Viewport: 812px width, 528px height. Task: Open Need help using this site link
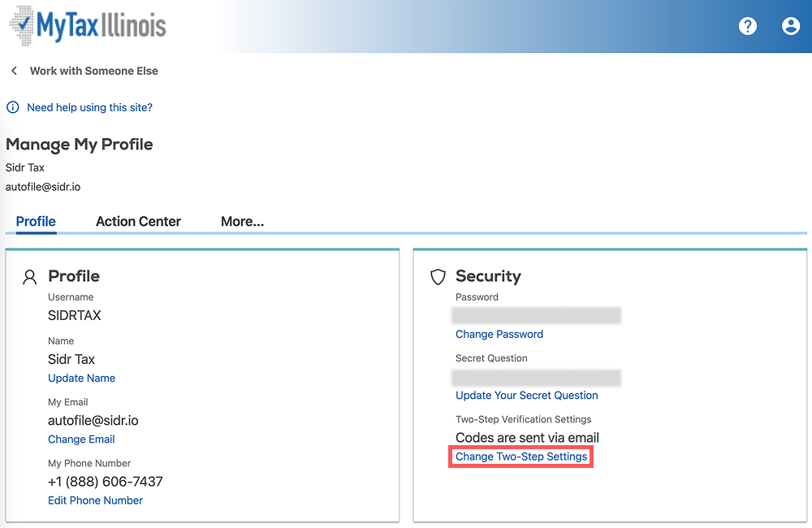(x=89, y=107)
